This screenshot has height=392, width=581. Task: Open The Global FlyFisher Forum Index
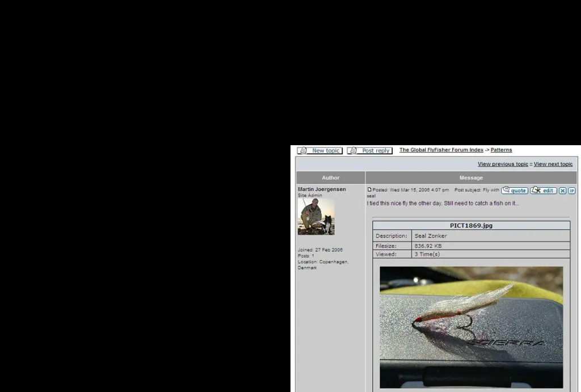click(x=441, y=150)
